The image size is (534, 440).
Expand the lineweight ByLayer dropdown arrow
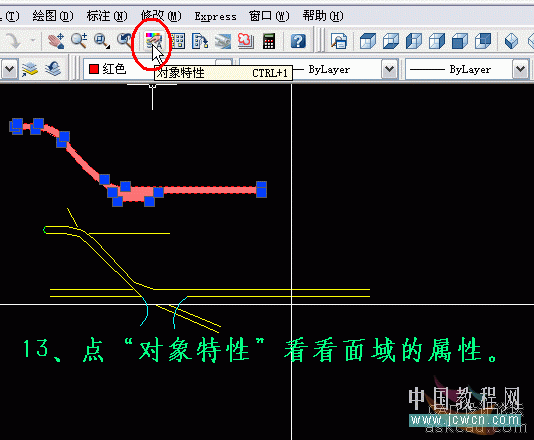tap(520, 69)
